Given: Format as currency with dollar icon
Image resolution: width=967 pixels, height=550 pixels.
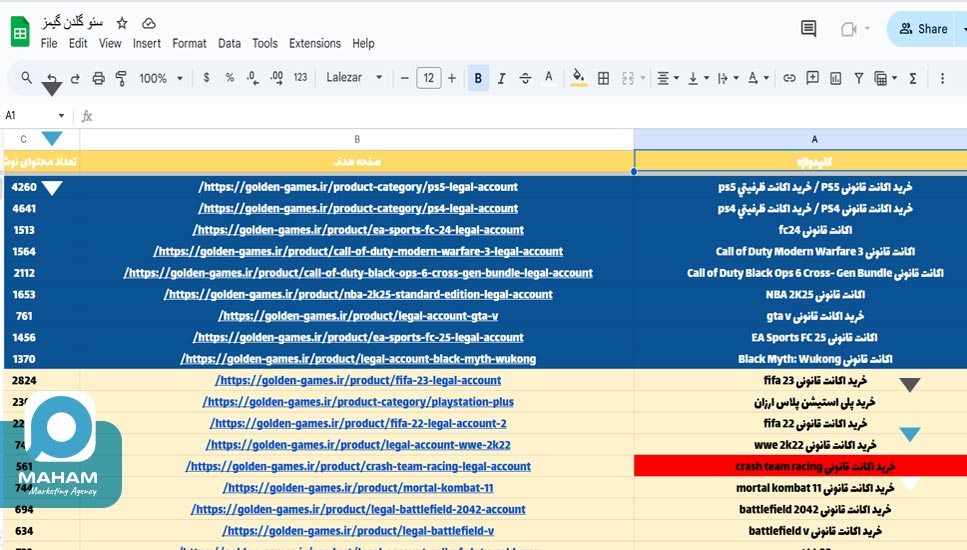Looking at the screenshot, I should 206,78.
